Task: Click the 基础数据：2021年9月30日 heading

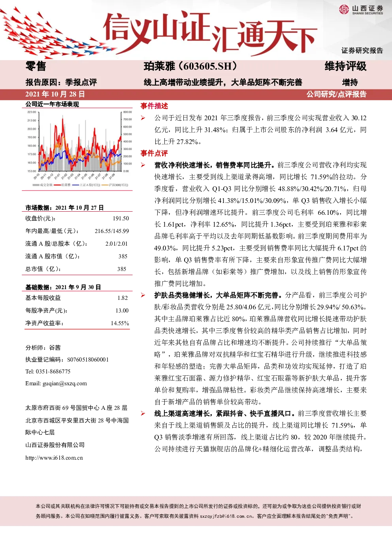Action: click(x=63, y=287)
